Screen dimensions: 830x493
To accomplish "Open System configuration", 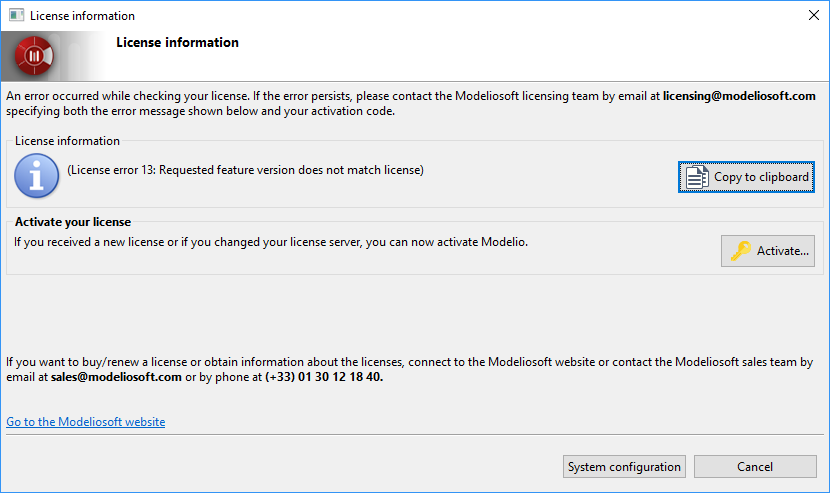I will coord(624,467).
